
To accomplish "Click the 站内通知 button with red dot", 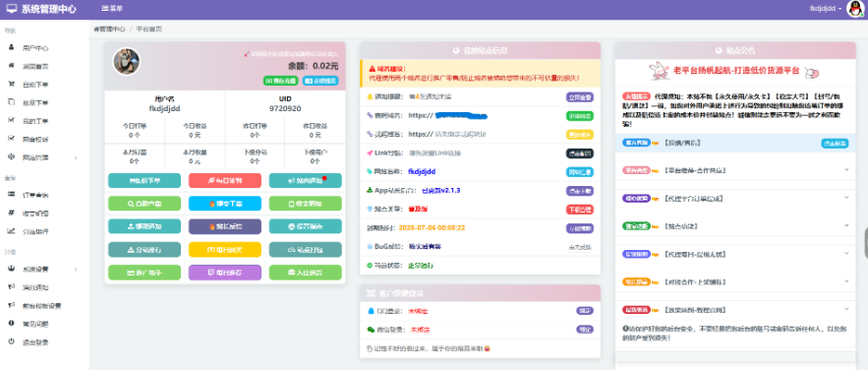I will [306, 180].
